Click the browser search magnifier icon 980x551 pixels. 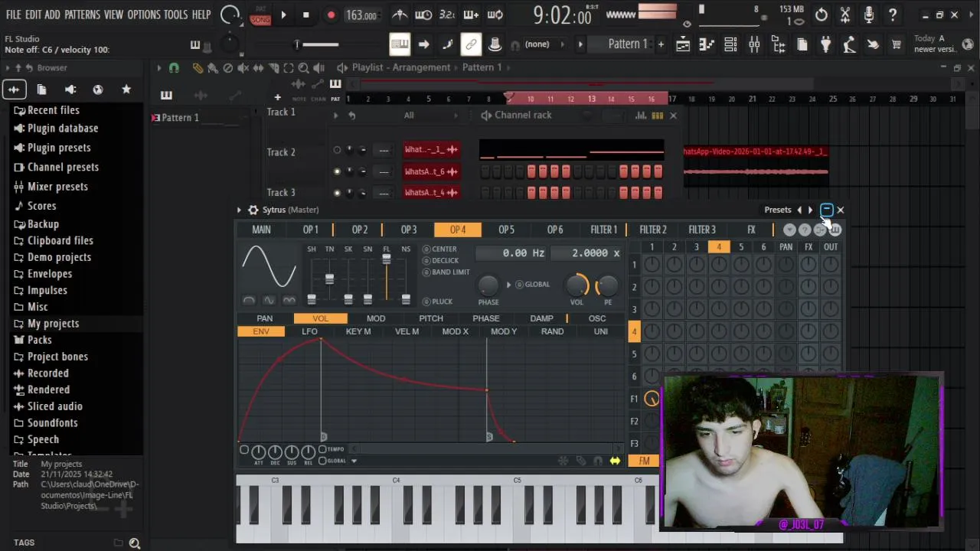pos(135,543)
